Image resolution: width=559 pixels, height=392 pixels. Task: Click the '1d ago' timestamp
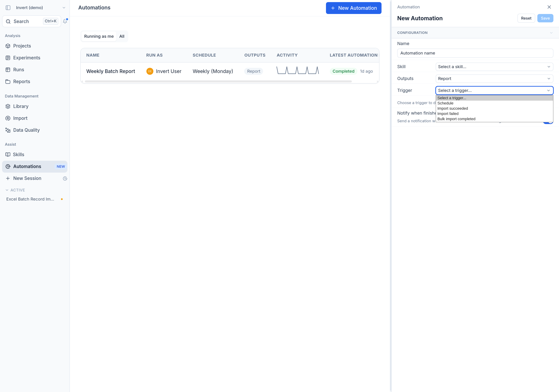click(x=366, y=71)
